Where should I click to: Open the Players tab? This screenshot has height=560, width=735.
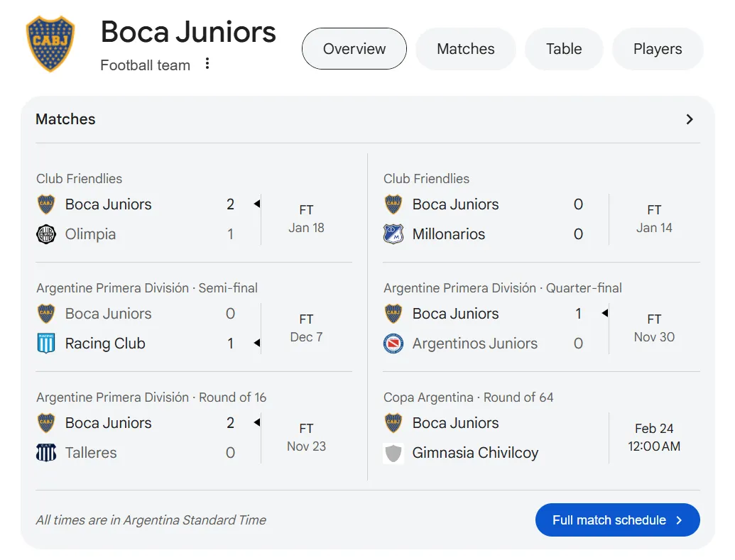(657, 48)
